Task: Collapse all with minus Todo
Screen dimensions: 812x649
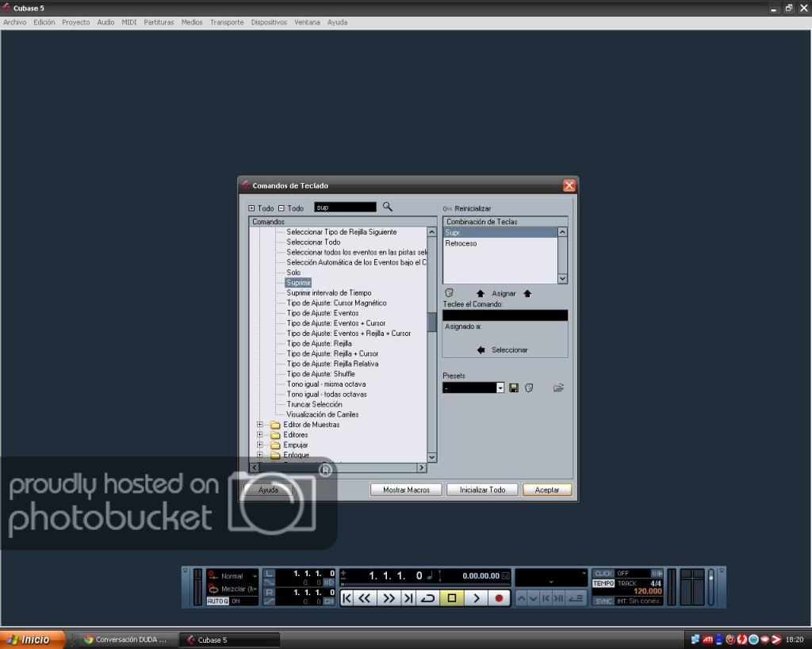Action: point(282,208)
